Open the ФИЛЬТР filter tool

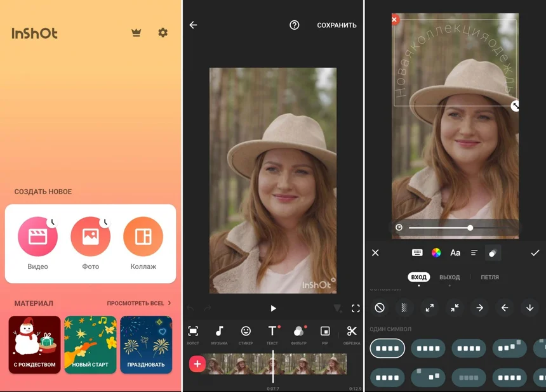pyautogui.click(x=299, y=335)
